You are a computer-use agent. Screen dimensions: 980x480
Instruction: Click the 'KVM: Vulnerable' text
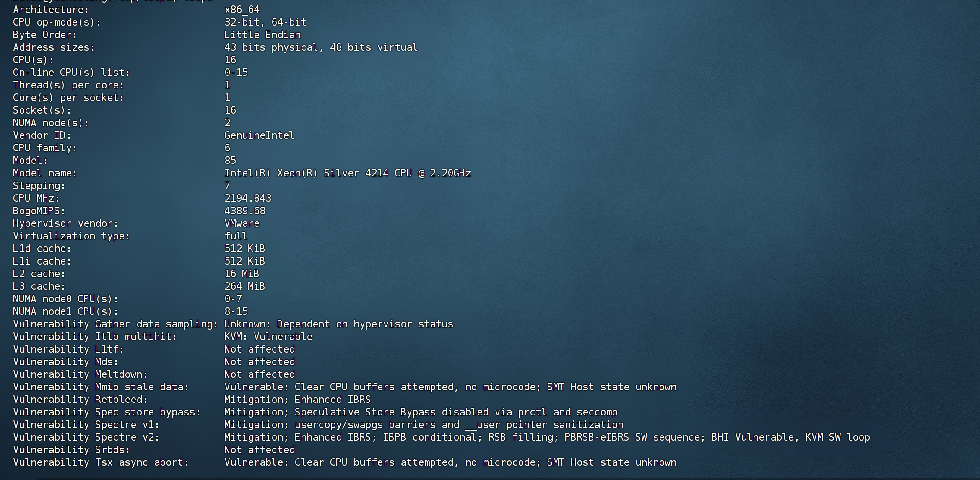pos(268,337)
